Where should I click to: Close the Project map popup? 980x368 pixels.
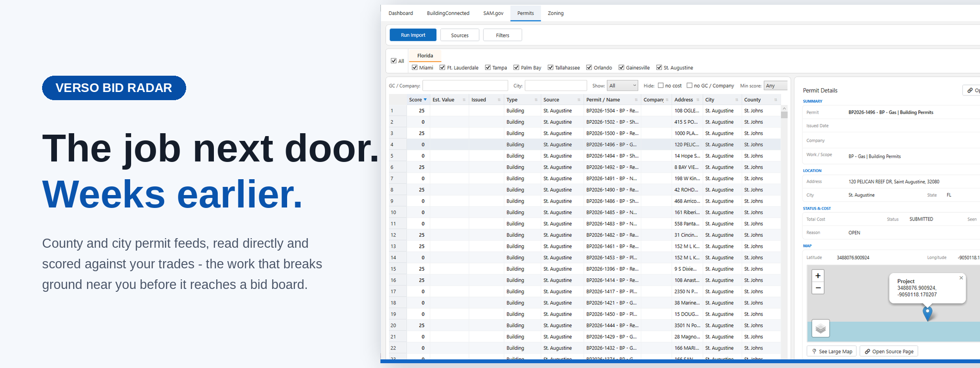coord(961,278)
